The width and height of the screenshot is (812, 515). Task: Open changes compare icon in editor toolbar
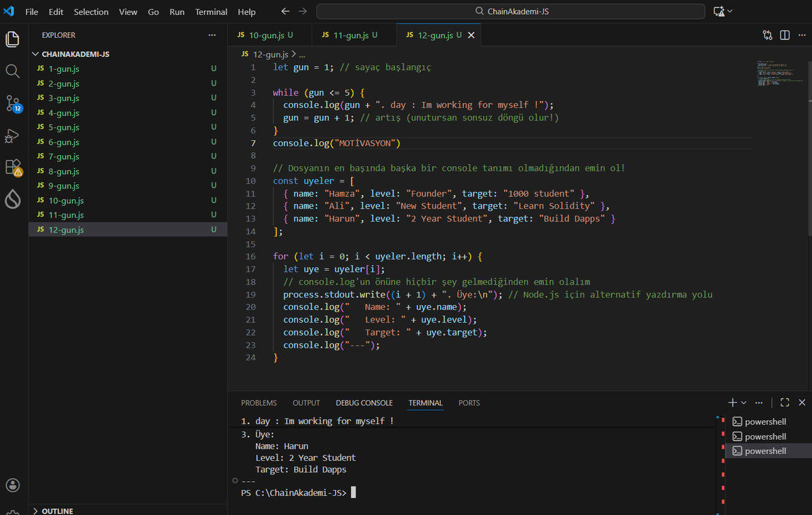click(767, 35)
